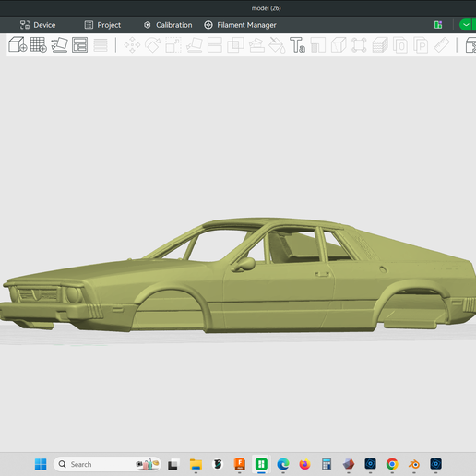This screenshot has width=476, height=476.
Task: Select the Lay on face tool
Action: [195, 45]
